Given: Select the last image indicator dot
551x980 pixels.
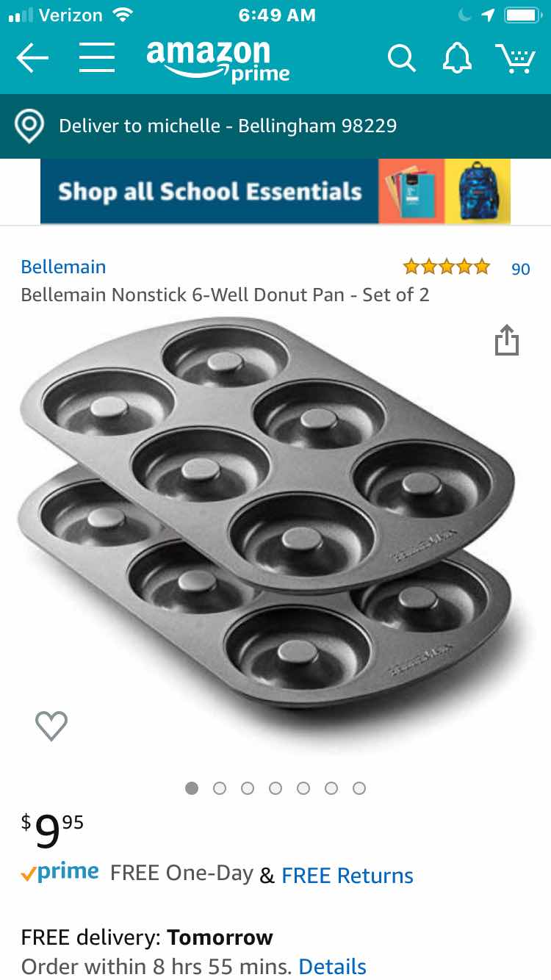Looking at the screenshot, I should point(359,788).
